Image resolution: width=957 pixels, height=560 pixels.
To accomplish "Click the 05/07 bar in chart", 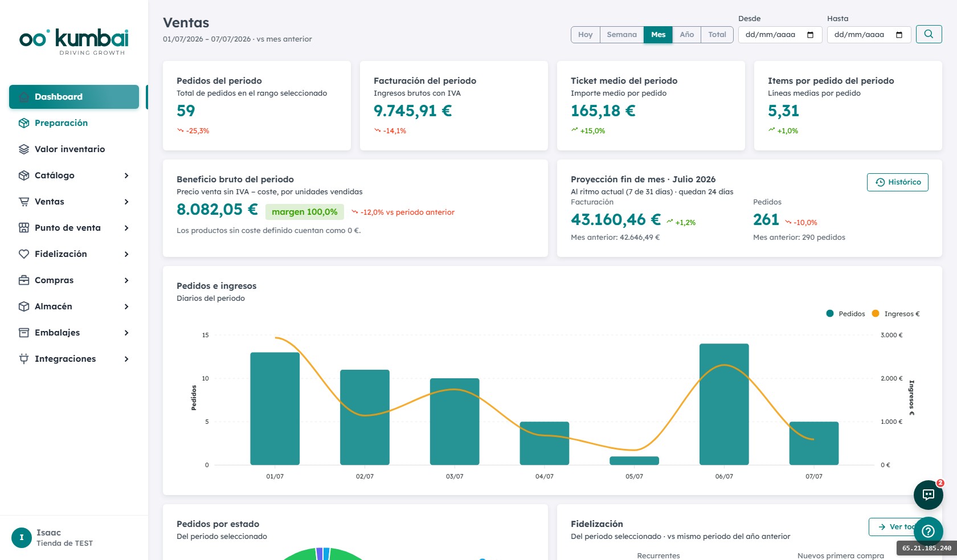I will point(634,461).
